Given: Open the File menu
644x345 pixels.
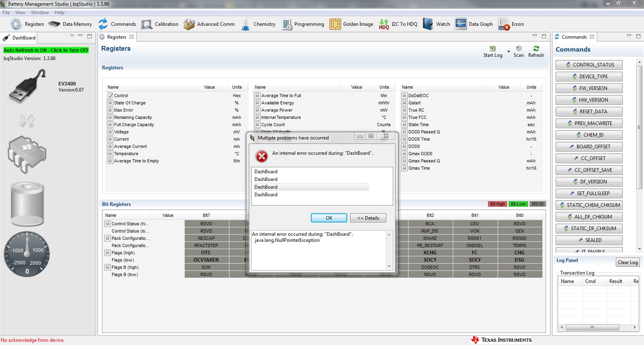Looking at the screenshot, I should 6,12.
